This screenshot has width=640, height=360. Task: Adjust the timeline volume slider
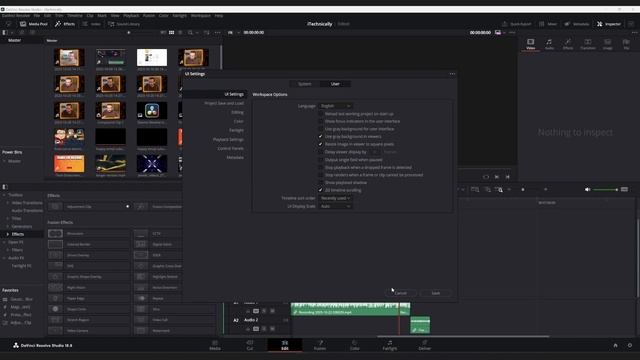click(x=605, y=189)
